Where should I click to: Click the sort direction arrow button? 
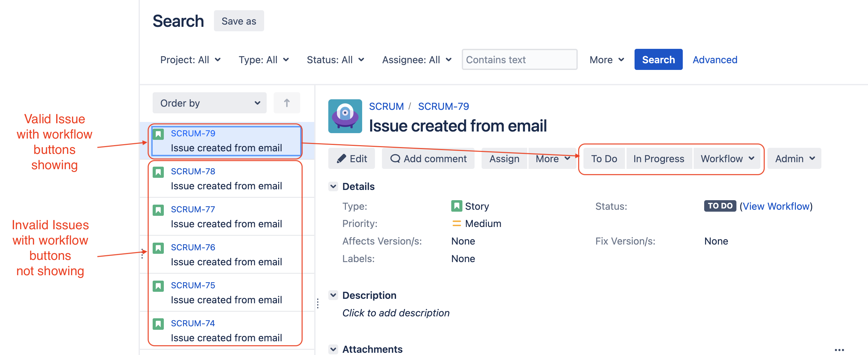286,103
